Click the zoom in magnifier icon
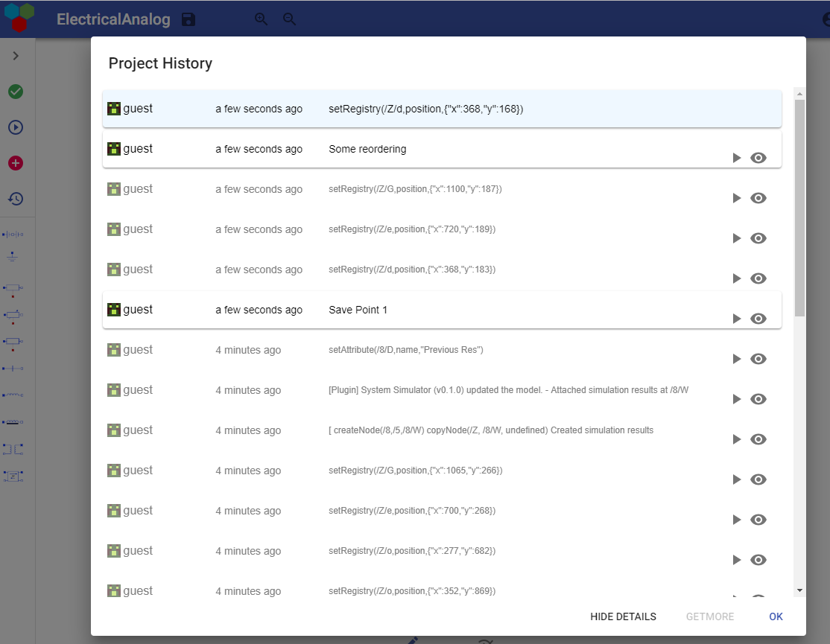Screen dimensions: 830x644 click(x=261, y=19)
